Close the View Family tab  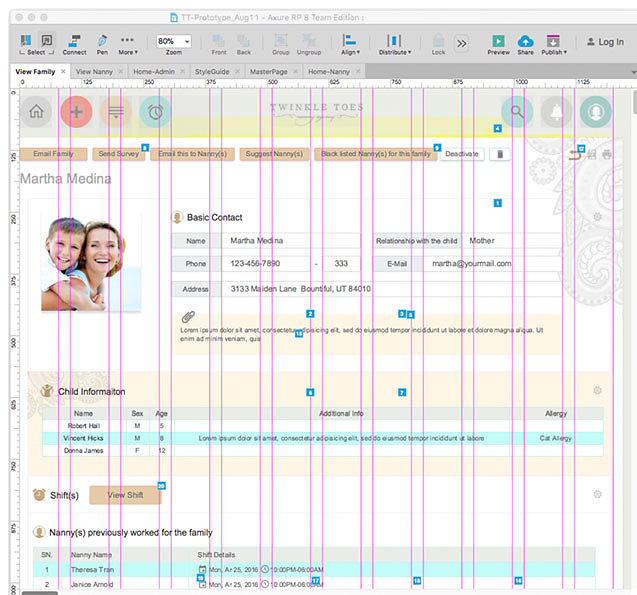[x=63, y=71]
